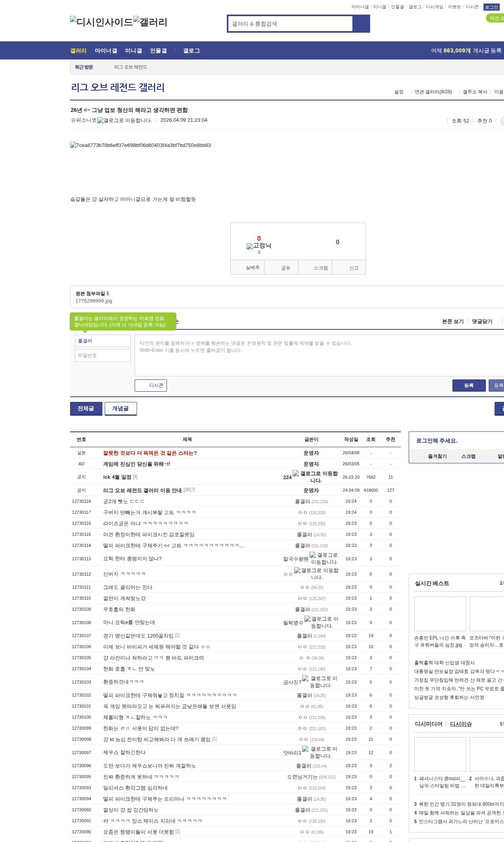Click 본문 보기 above the comment box
This screenshot has height=842, width=504.
click(x=453, y=322)
